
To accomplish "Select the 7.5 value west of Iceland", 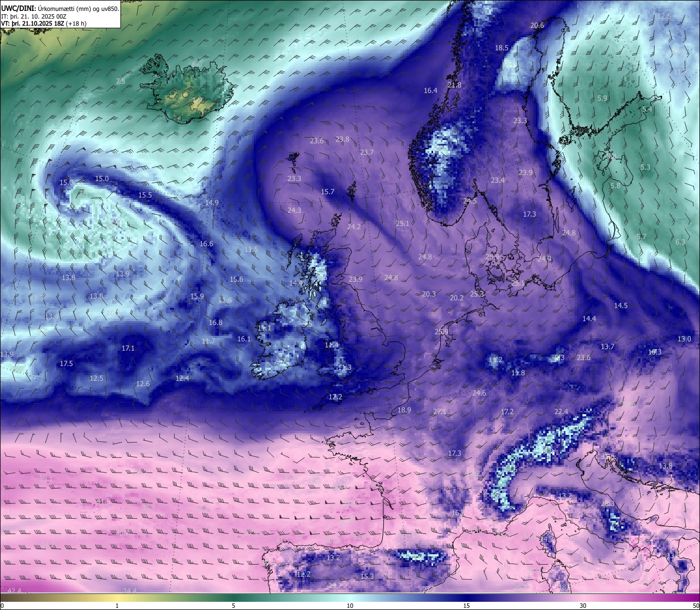I will point(120,81).
